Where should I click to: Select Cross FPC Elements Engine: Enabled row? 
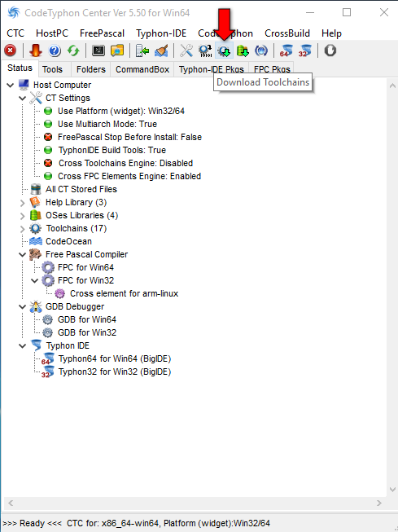pos(129,176)
